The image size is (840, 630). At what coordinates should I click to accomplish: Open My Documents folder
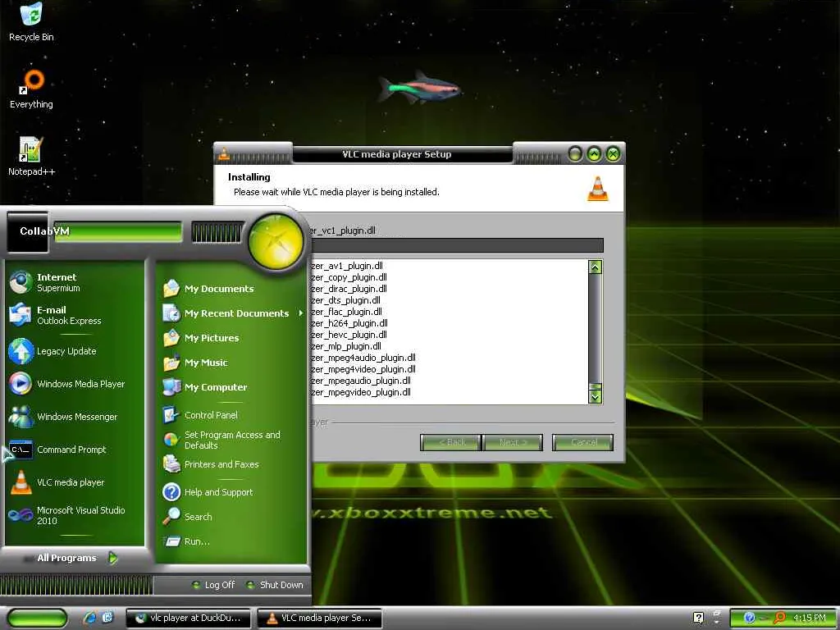[x=231, y=289]
